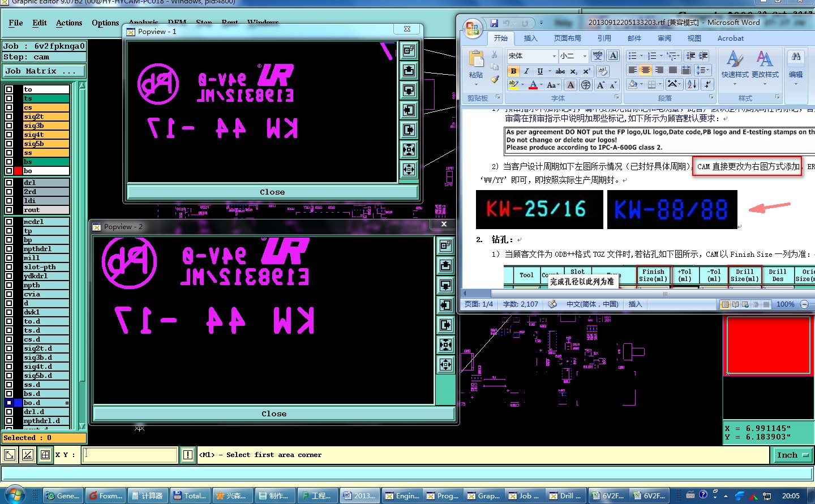
Task: Toggle Italic in Word ribbon
Action: point(526,71)
